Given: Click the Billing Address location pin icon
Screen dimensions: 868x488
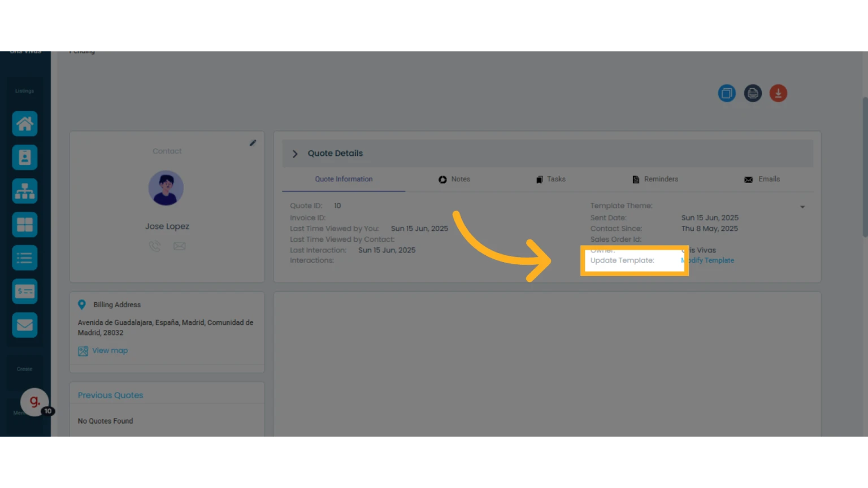Looking at the screenshot, I should click(82, 304).
